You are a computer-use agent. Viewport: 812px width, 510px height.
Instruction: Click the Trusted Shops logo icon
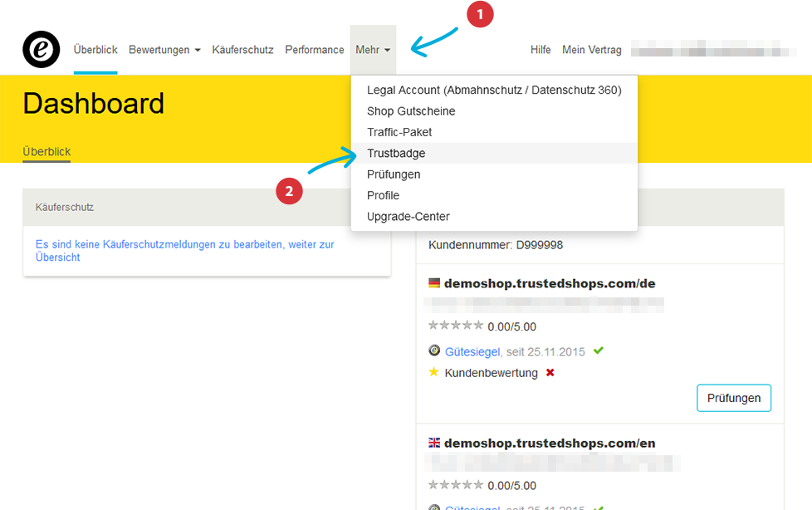point(42,49)
